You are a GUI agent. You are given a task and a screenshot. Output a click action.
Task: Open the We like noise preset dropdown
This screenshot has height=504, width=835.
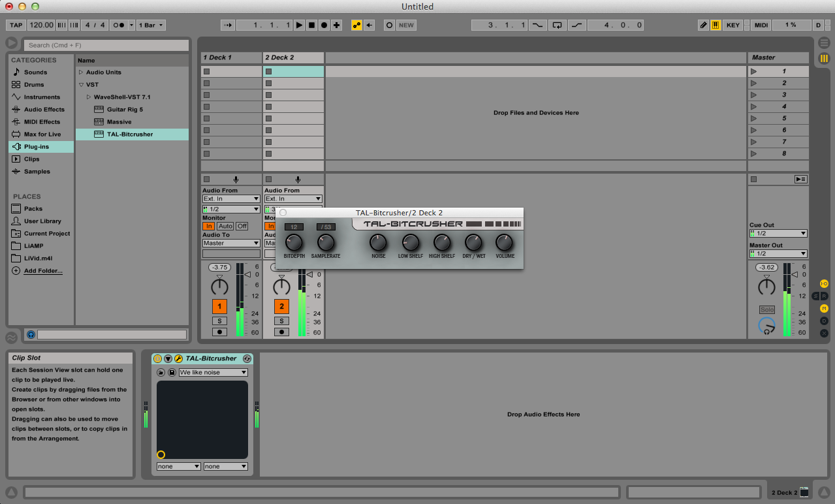click(x=213, y=372)
